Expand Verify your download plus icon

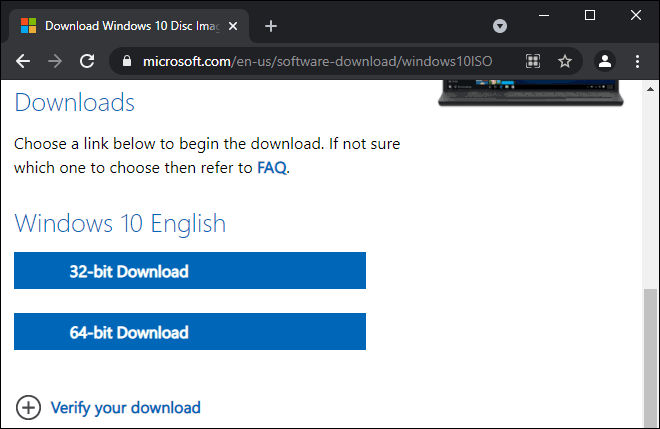tap(28, 408)
